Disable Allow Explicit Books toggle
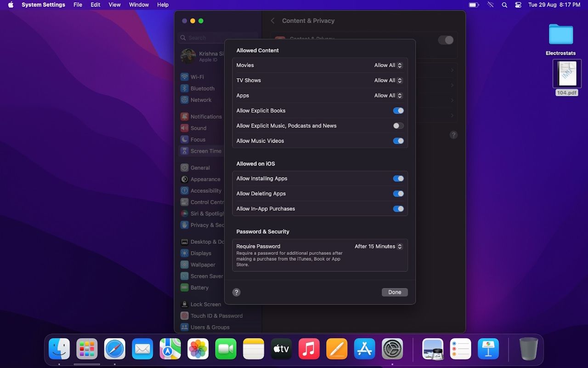The height and width of the screenshot is (368, 588). coord(398,110)
